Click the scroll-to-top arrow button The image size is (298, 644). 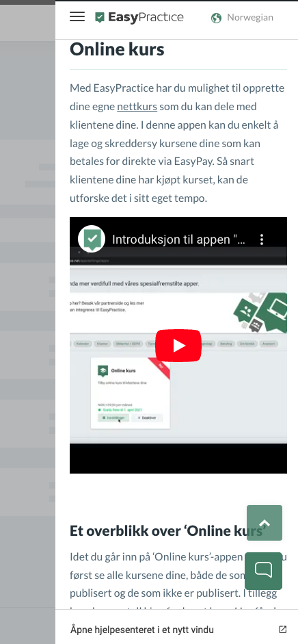click(265, 523)
